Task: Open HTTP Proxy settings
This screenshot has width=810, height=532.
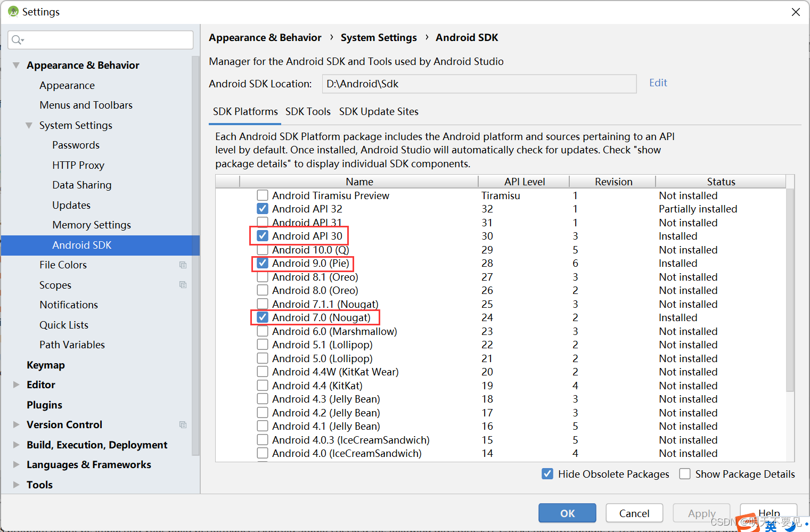Action: pos(78,165)
